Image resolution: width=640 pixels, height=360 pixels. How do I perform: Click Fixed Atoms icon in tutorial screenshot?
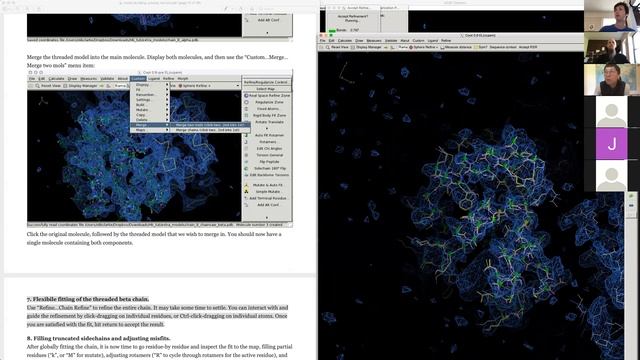(x=246, y=109)
